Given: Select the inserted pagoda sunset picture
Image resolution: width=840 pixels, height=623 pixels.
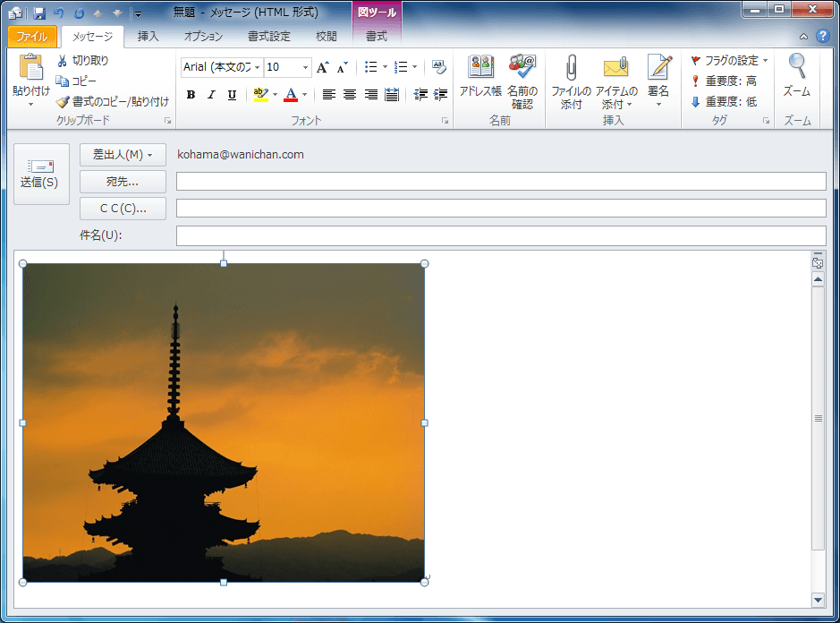Looking at the screenshot, I should 224,422.
